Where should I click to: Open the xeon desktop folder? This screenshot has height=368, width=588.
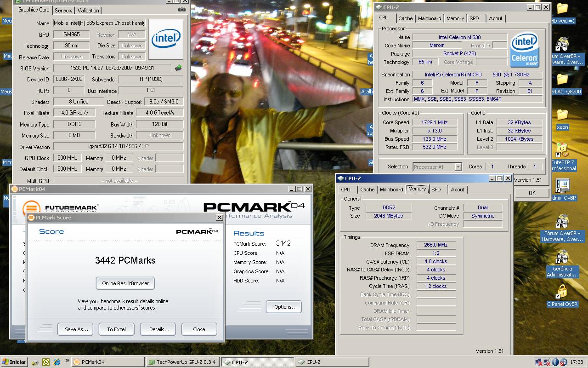point(562,119)
